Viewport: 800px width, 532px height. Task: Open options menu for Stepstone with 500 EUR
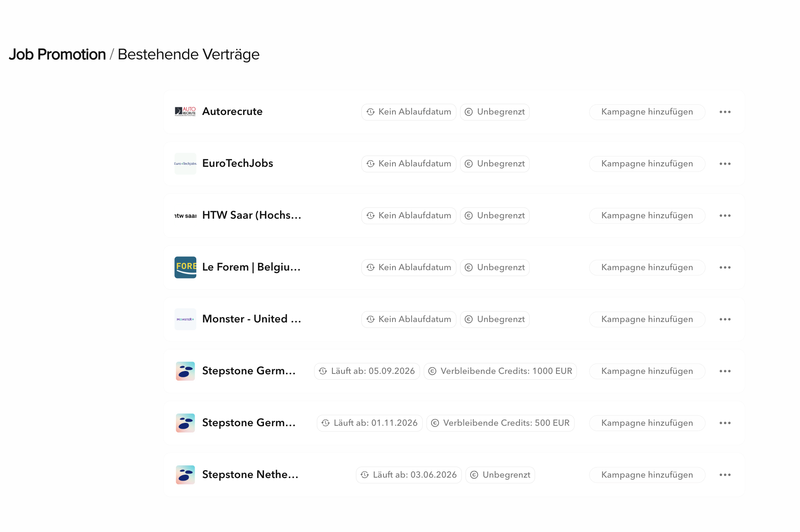point(725,423)
